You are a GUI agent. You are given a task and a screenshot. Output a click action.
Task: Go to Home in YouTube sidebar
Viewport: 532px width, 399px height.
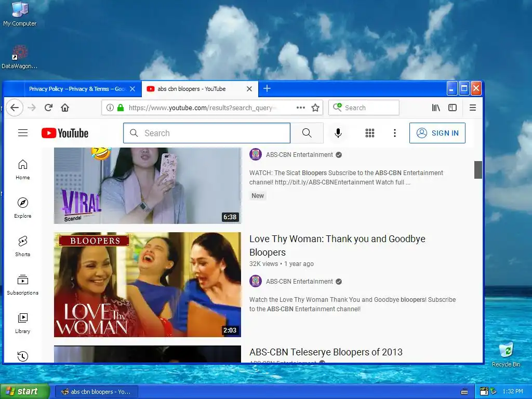click(23, 170)
